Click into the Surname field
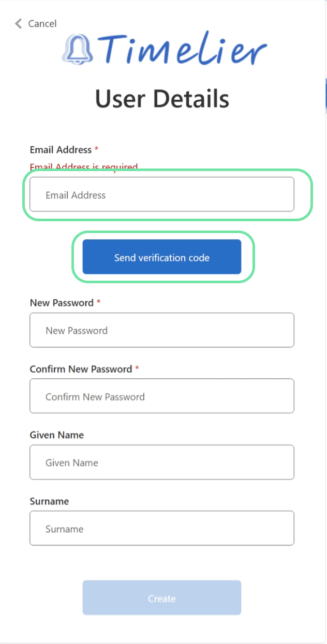The height and width of the screenshot is (644, 327). [162, 528]
